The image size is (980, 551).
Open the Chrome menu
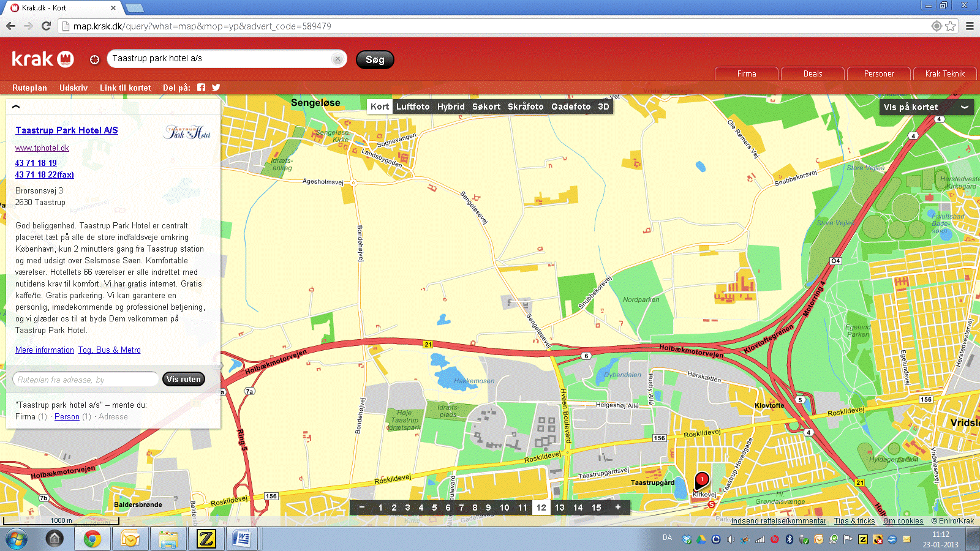click(x=970, y=26)
